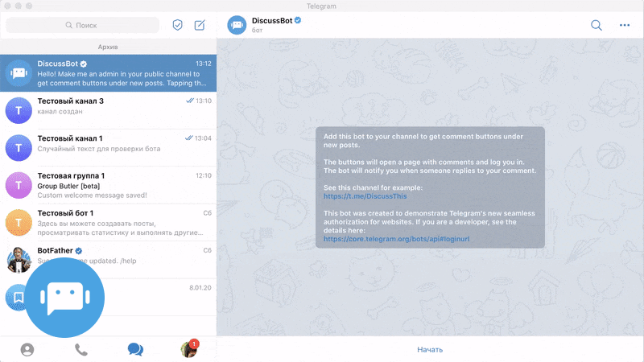This screenshot has height=362, width=644.
Task: Click the BotFather profile photo
Action: pyautogui.click(x=19, y=259)
